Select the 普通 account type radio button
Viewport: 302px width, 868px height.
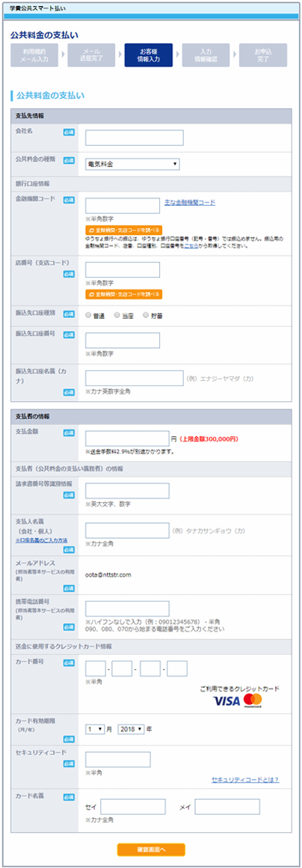[88, 314]
